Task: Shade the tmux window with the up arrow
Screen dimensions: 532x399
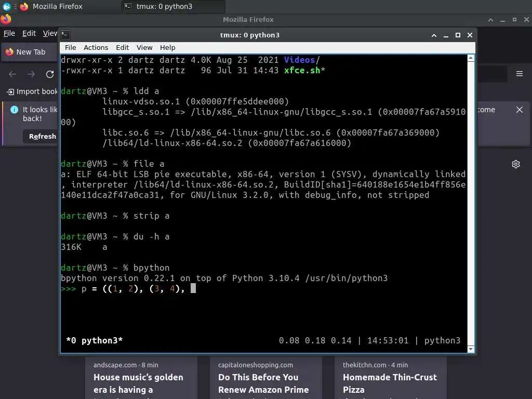Action: 434,35
